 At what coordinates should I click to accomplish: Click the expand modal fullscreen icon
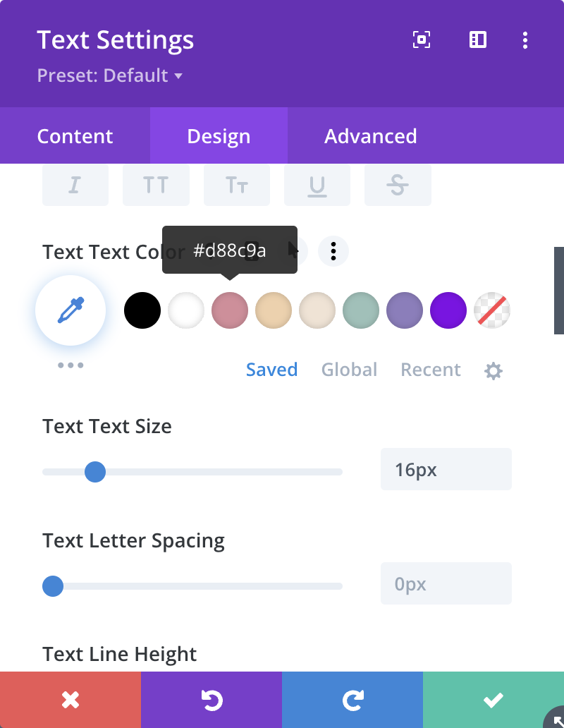point(421,40)
